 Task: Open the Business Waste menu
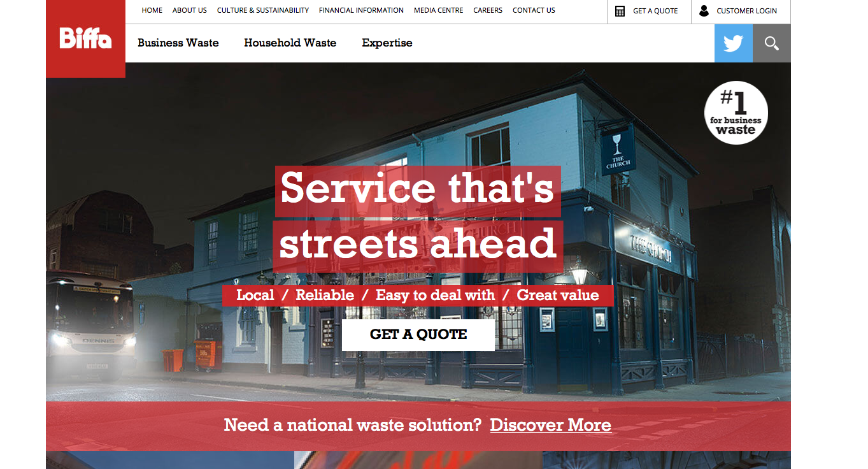[178, 43]
